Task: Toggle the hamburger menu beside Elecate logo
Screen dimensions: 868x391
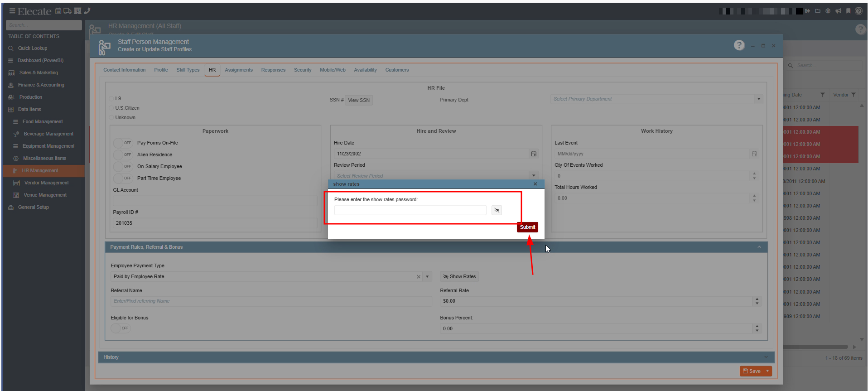Action: [x=12, y=11]
